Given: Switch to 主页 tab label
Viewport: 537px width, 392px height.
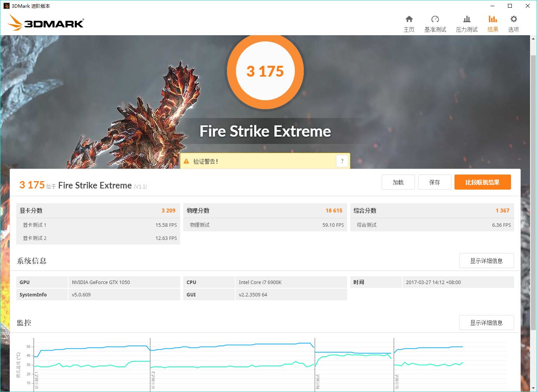Looking at the screenshot, I should pos(409,29).
